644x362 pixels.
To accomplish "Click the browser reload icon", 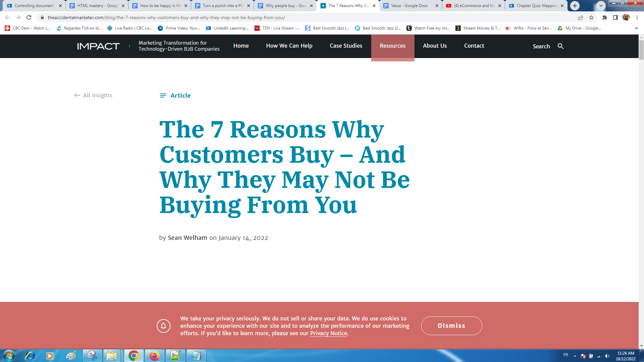I will pyautogui.click(x=29, y=17).
